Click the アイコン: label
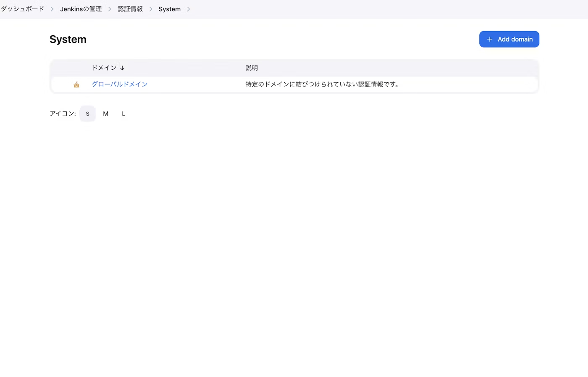Viewport: 588px width, 377px height. point(63,113)
